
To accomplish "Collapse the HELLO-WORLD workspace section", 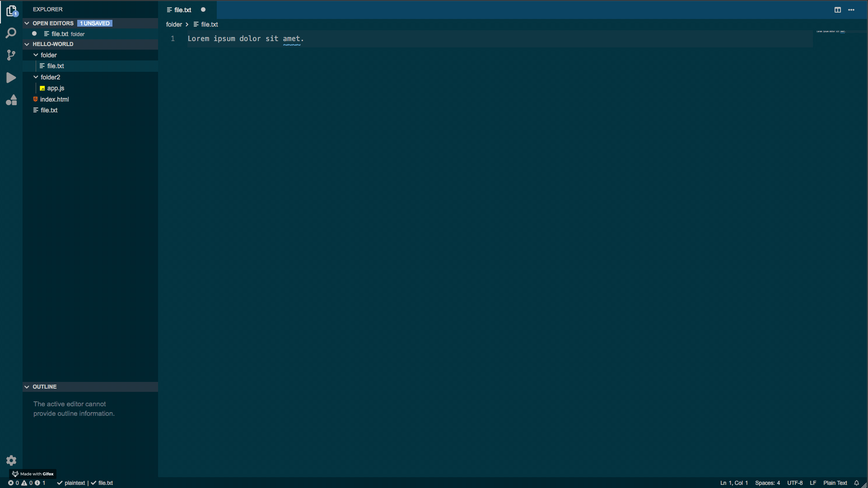I will 27,44.
